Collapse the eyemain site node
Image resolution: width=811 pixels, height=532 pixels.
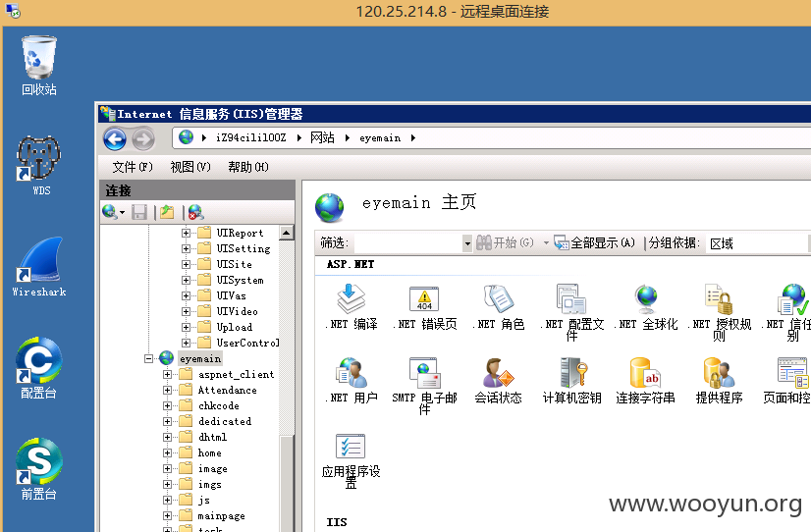(x=149, y=358)
